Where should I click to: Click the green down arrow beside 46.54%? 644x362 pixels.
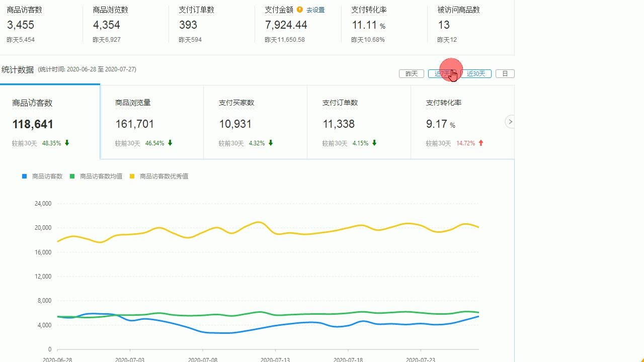pyautogui.click(x=170, y=143)
